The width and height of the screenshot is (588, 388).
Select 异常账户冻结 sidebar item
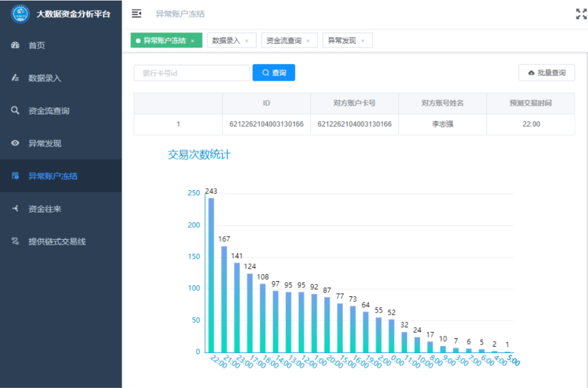click(x=61, y=176)
